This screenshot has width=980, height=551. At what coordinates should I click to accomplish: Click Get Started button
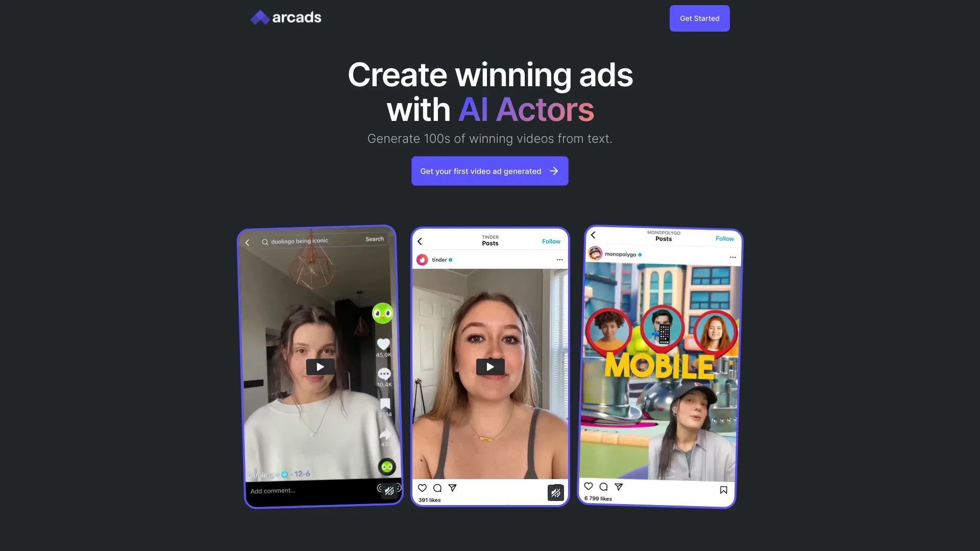click(x=699, y=18)
